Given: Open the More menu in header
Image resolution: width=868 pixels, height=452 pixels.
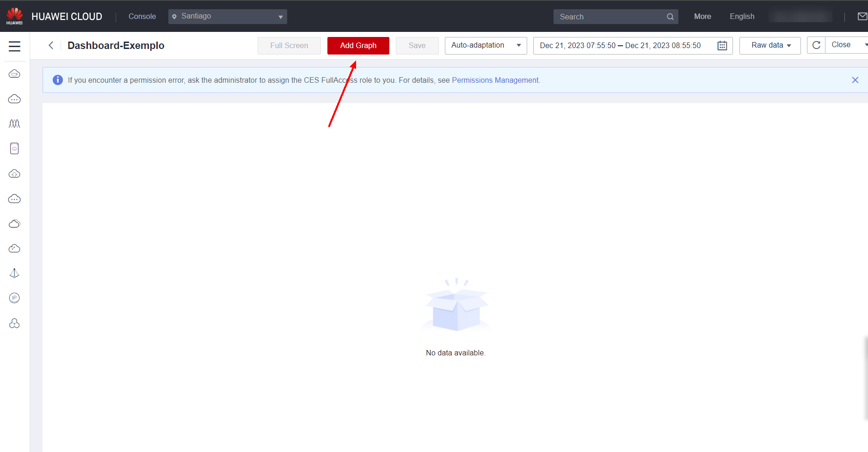Looking at the screenshot, I should click(702, 17).
